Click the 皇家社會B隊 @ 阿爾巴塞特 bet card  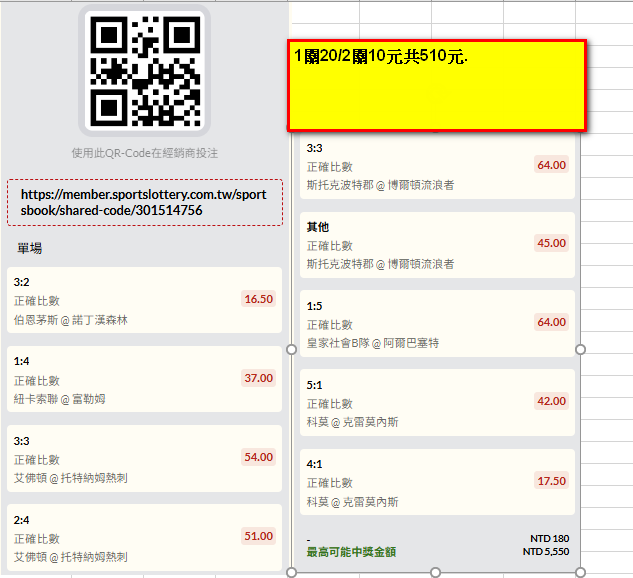coord(437,324)
